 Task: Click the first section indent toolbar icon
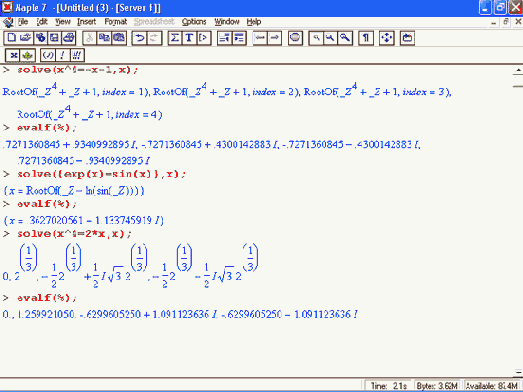[224, 38]
